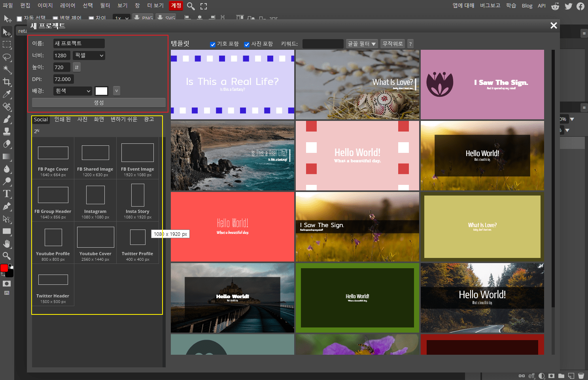This screenshot has width=588, height=380.
Task: Open the 이미지 menu
Action: pos(45,6)
